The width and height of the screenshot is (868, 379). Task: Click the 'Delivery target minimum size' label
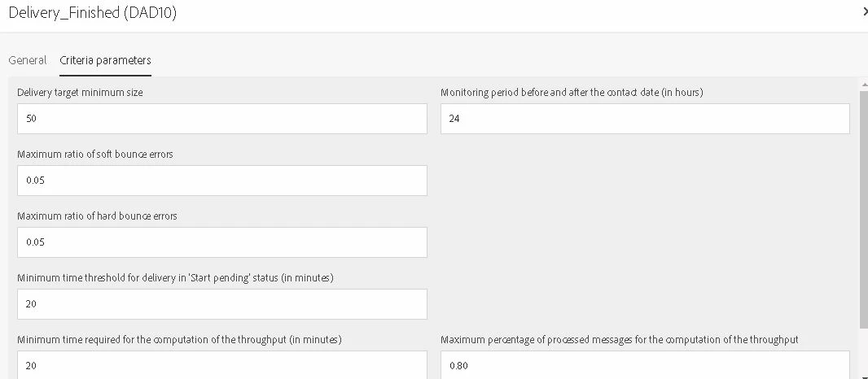(x=80, y=93)
